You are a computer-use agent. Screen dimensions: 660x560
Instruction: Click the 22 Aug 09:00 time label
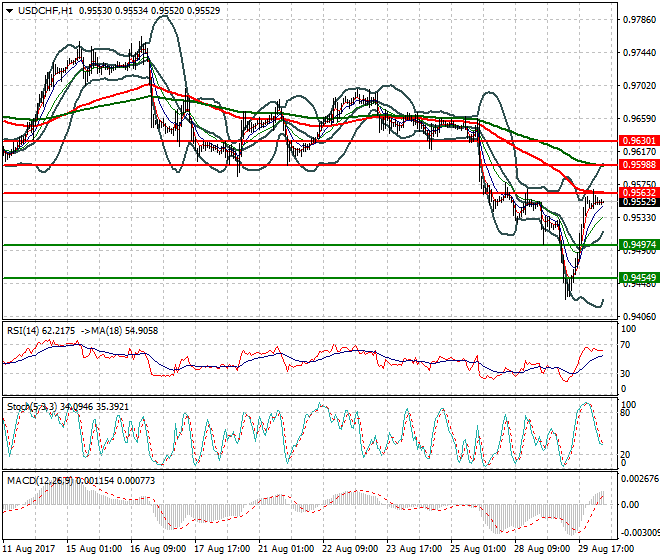350,549
